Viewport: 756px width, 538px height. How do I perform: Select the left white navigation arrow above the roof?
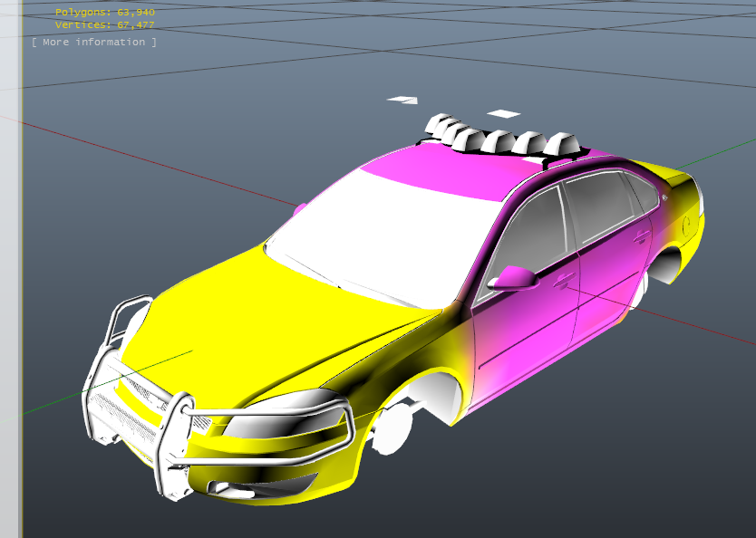click(402, 100)
